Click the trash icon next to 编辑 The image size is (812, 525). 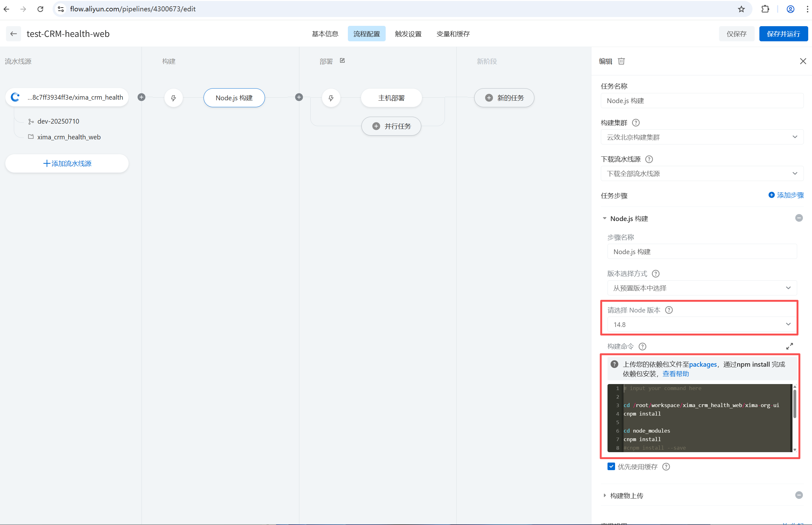coord(621,61)
